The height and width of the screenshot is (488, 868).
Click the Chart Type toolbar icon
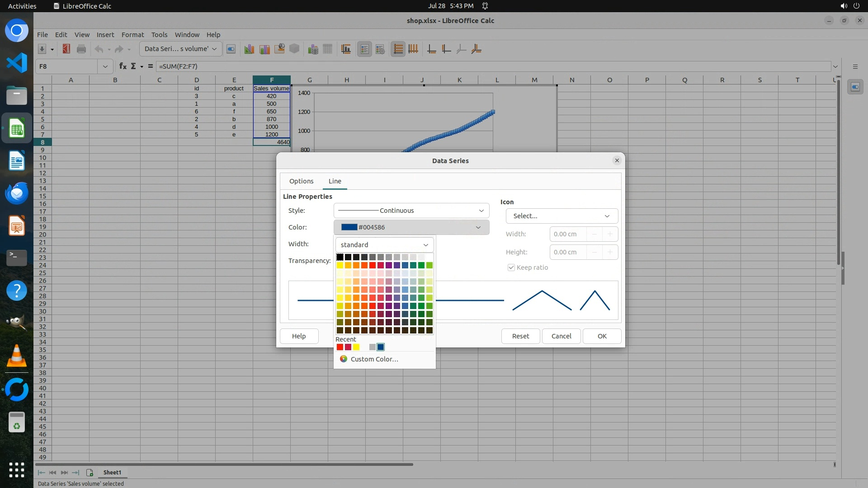pyautogui.click(x=249, y=49)
